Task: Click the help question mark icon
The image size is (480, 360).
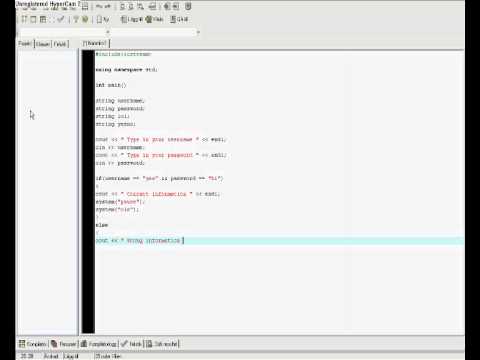Action: pos(76,19)
